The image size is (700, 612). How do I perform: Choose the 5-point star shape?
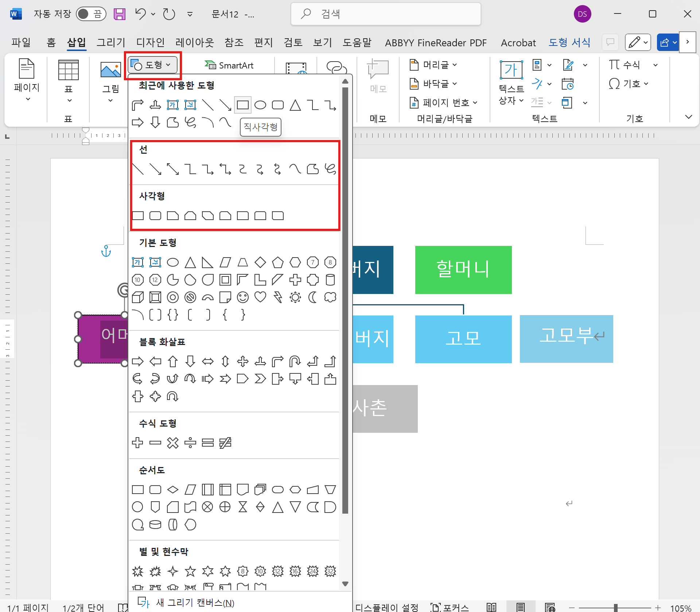click(x=190, y=571)
